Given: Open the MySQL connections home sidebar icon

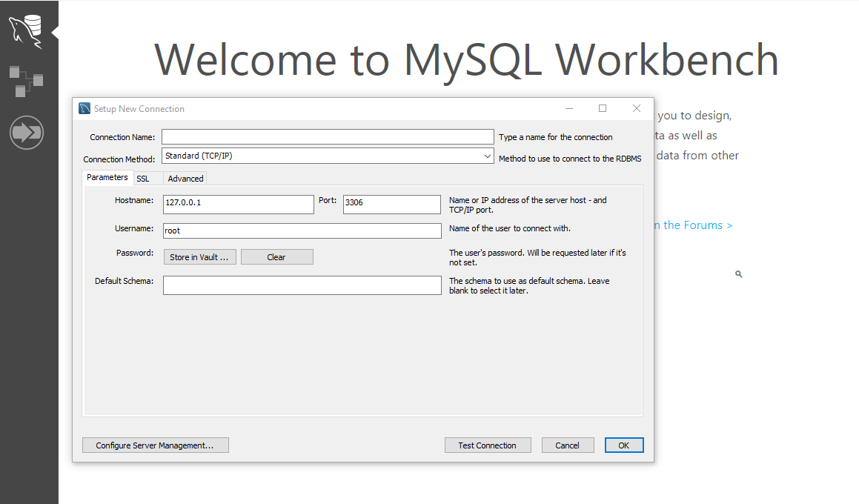Looking at the screenshot, I should click(26, 32).
